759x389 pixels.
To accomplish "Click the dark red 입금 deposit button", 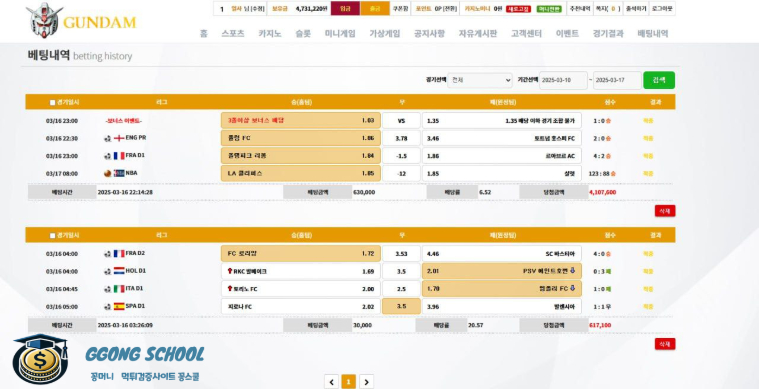I will (345, 8).
